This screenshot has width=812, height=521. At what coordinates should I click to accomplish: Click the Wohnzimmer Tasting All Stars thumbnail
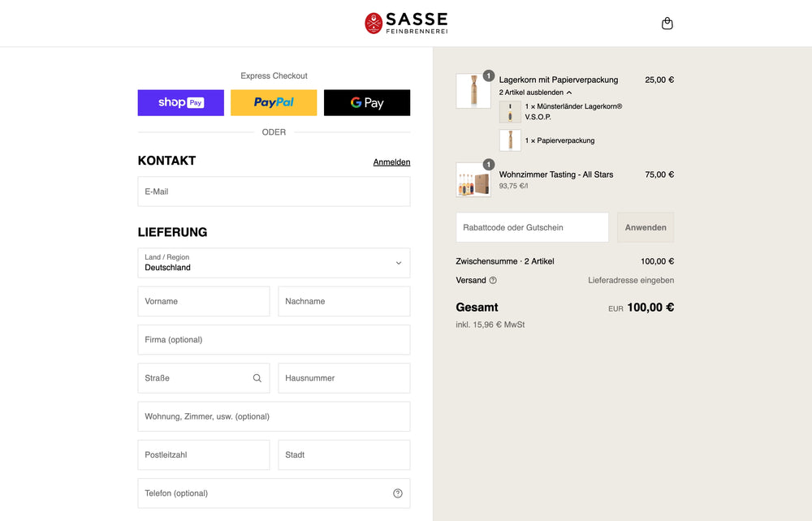[x=473, y=180]
